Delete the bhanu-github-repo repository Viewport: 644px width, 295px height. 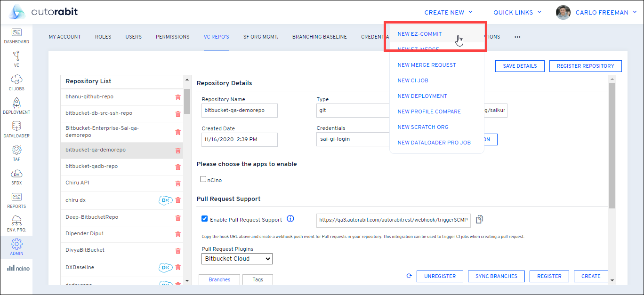[x=178, y=97]
